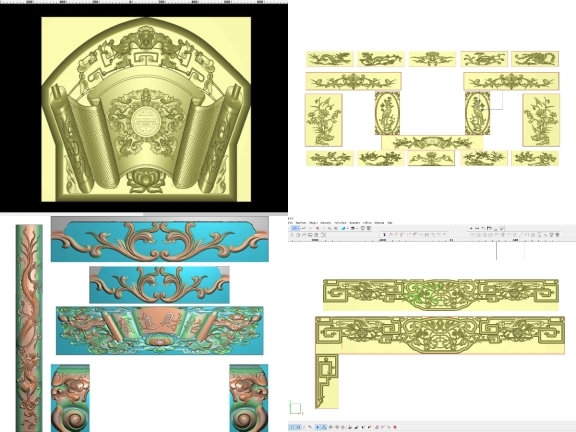Screen dimensions: 576x432
Task: Select the right oval bird panel
Action: (477, 113)
